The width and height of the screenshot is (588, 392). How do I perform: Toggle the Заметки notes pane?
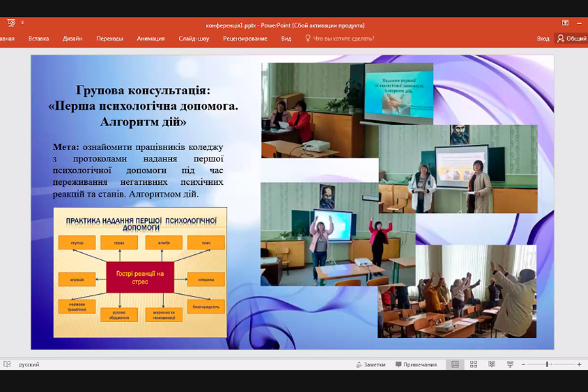(370, 365)
